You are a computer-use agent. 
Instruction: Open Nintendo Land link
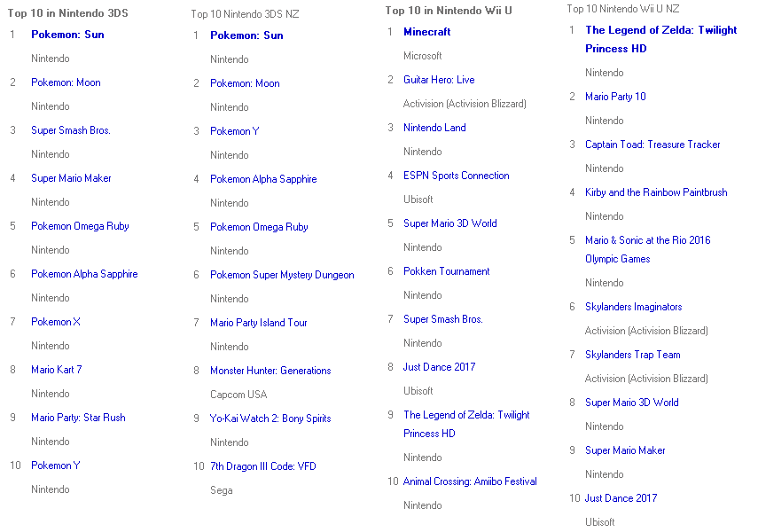[x=434, y=128]
